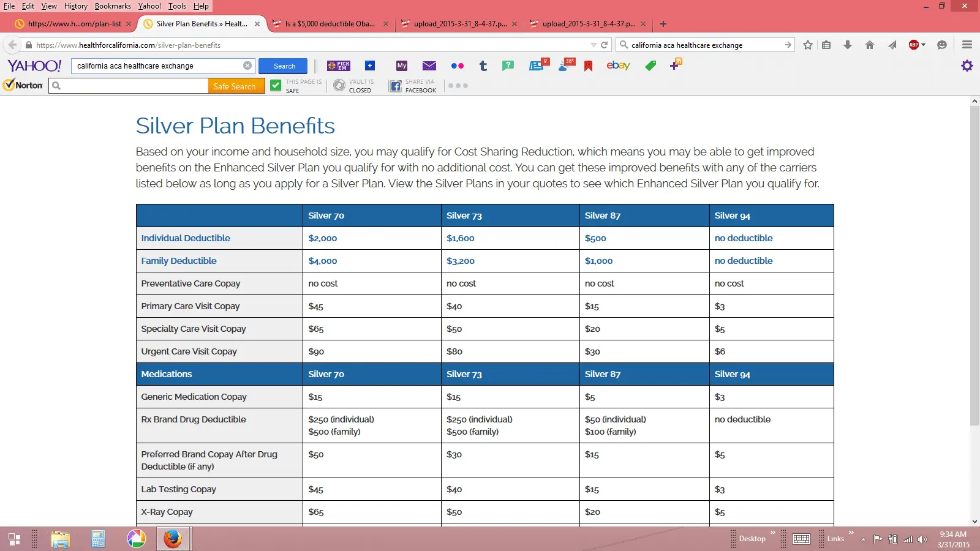The height and width of the screenshot is (551, 980).
Task: Click the page vertical scrollbar thumb
Action: 974,263
